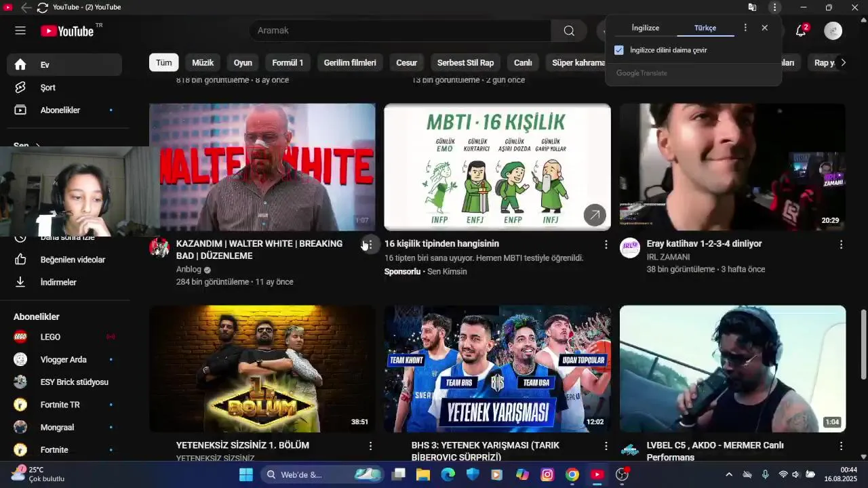This screenshot has height=488, width=868.
Task: Open more options for Yeteneksiz Sizsiniz video
Action: click(x=370, y=446)
